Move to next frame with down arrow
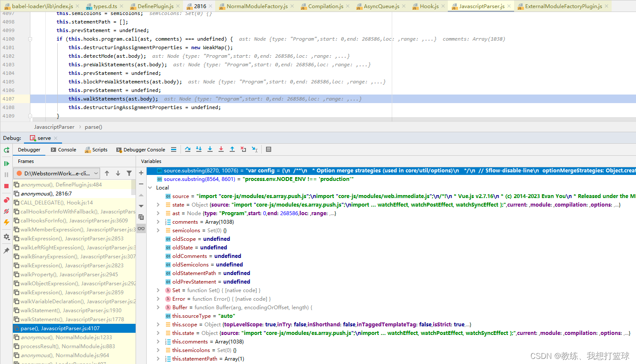This screenshot has height=364, width=636. click(x=118, y=173)
